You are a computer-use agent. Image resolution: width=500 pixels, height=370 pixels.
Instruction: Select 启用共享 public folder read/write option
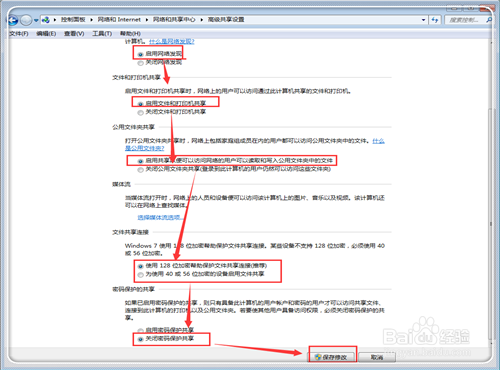coord(141,161)
